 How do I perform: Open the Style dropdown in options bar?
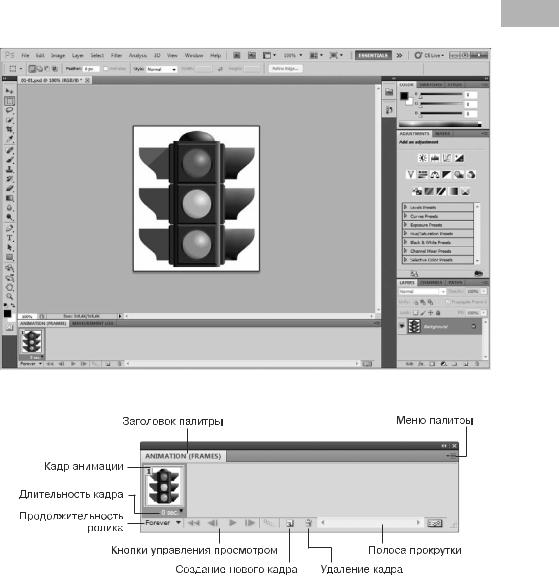162,69
